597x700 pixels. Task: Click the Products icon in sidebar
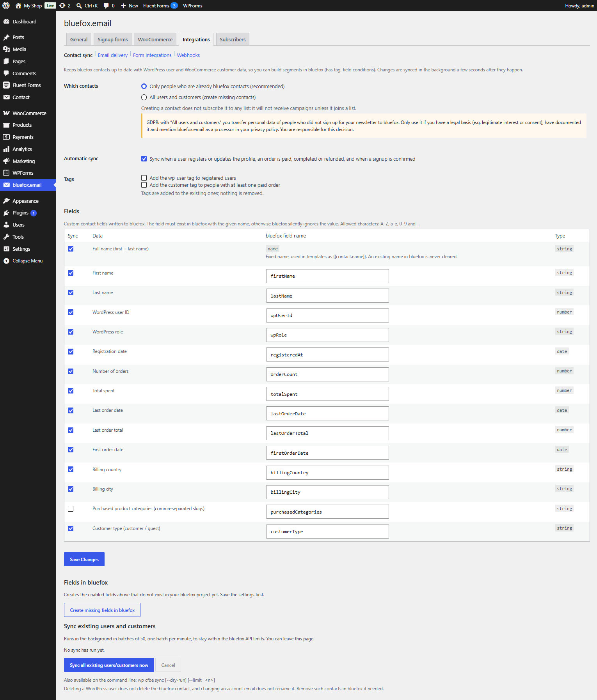[x=6, y=125]
